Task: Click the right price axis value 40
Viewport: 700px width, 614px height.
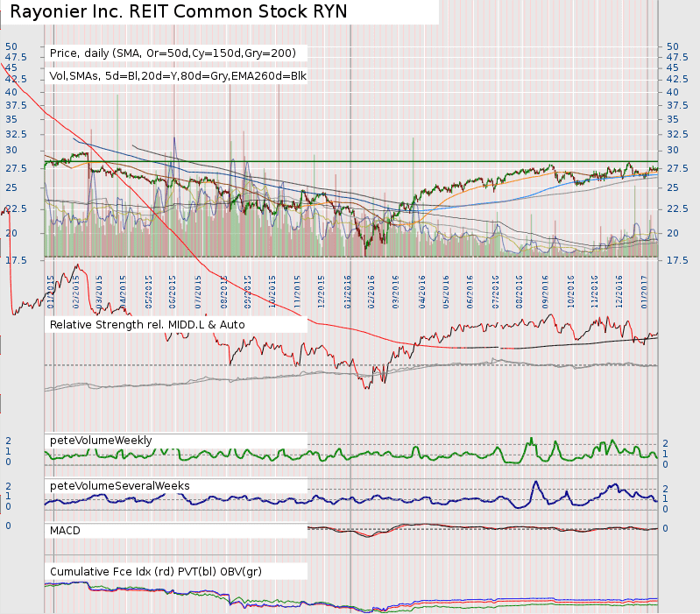Action: 672,92
